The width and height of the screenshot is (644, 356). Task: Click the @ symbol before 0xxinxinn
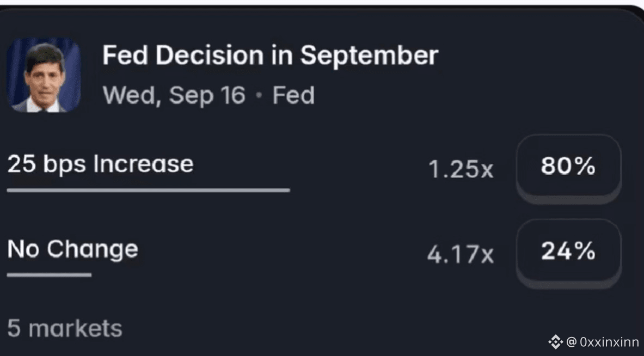click(571, 342)
